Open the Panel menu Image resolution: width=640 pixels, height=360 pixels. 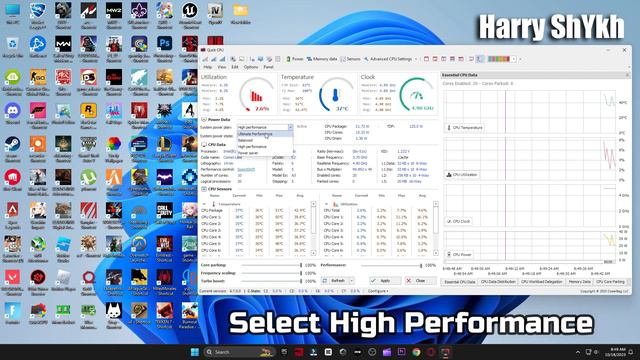268,67
